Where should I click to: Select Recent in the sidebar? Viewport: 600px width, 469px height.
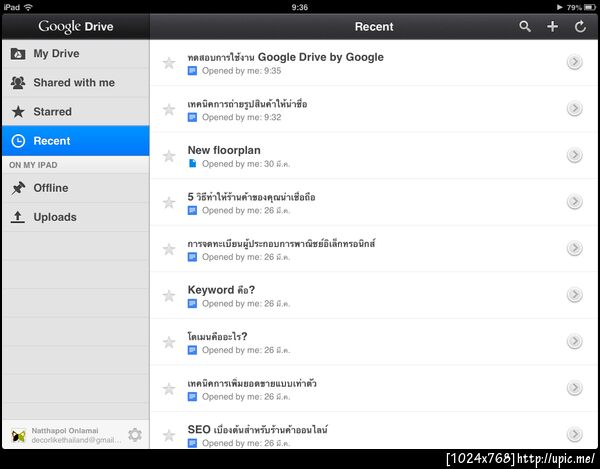click(76, 140)
